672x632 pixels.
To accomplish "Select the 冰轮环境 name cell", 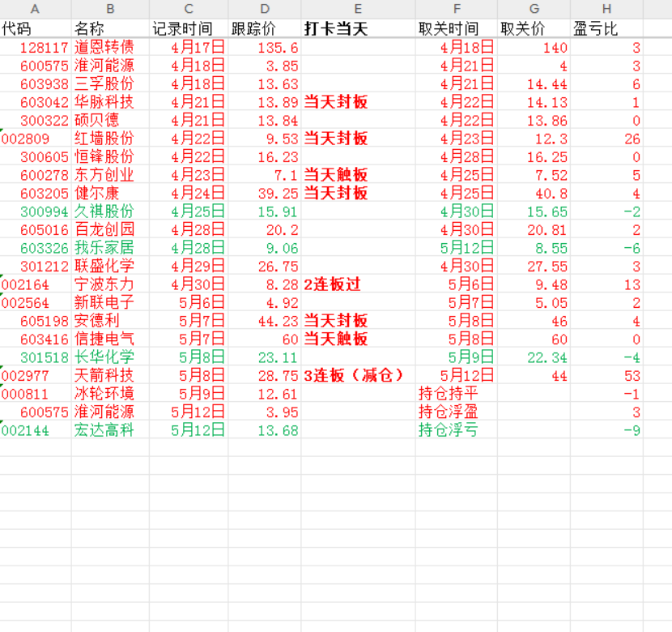I will pos(110,394).
